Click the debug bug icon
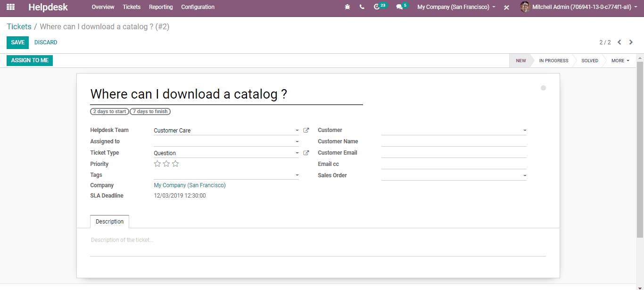The width and height of the screenshot is (644, 290). point(347,7)
